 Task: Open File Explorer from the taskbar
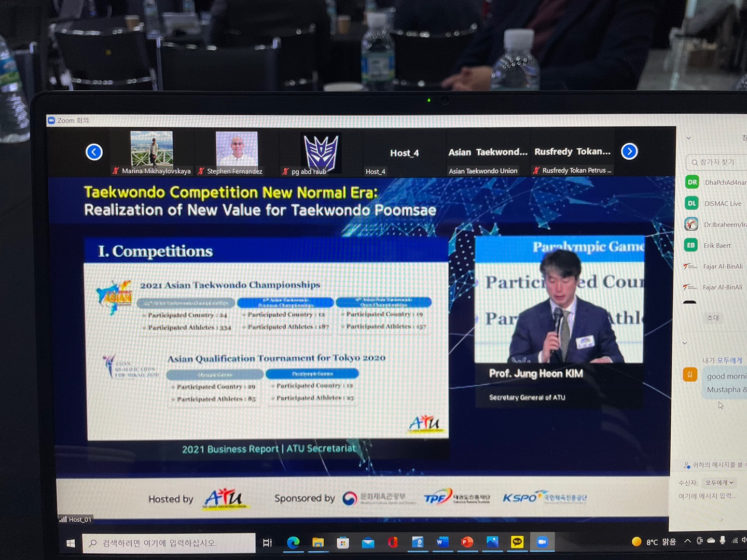pyautogui.click(x=318, y=542)
